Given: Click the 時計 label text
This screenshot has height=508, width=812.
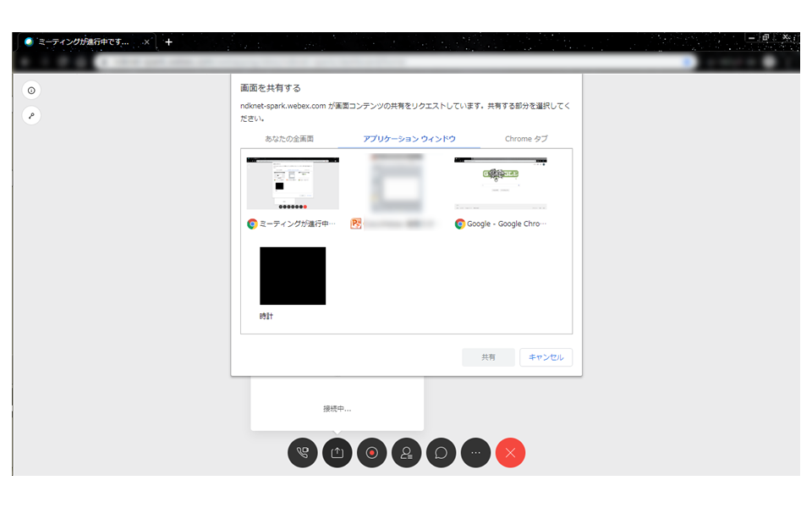Looking at the screenshot, I should 266,316.
